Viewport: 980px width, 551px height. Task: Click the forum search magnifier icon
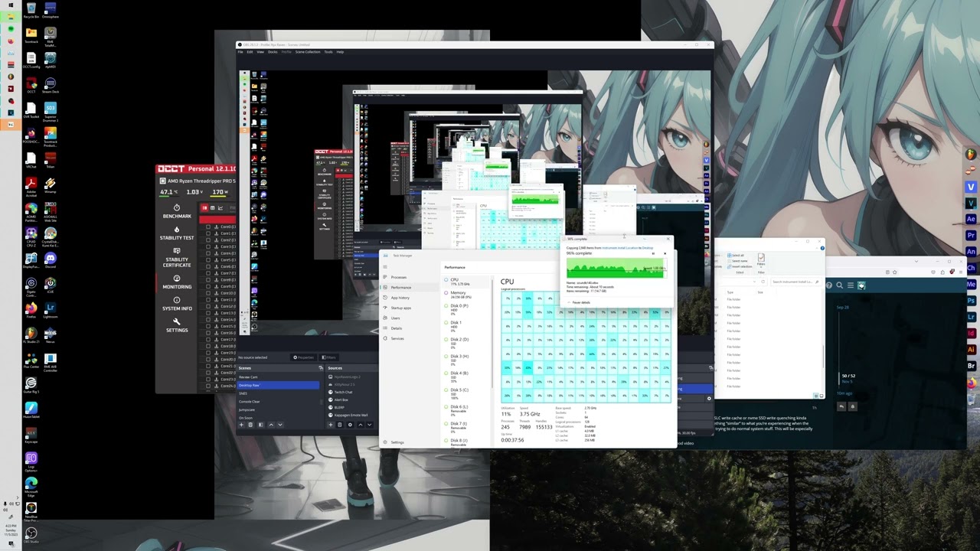click(840, 285)
